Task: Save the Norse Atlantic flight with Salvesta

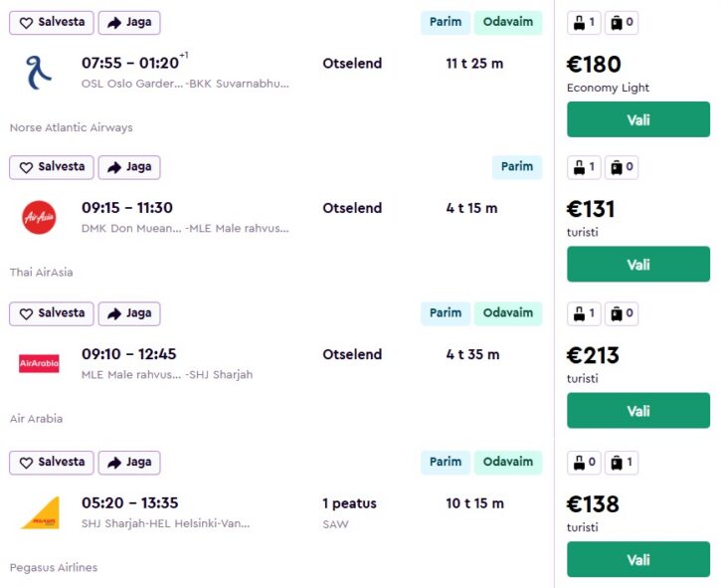Action: 52,22
